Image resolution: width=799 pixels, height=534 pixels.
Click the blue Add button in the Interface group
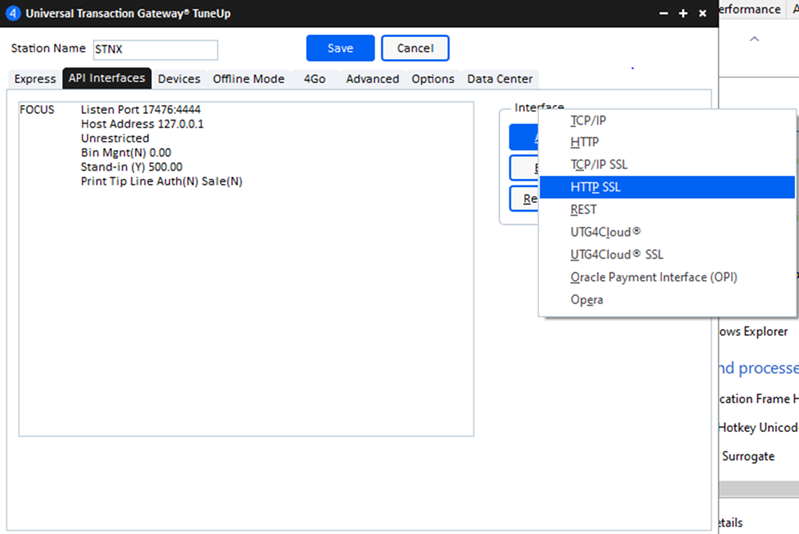(x=524, y=137)
